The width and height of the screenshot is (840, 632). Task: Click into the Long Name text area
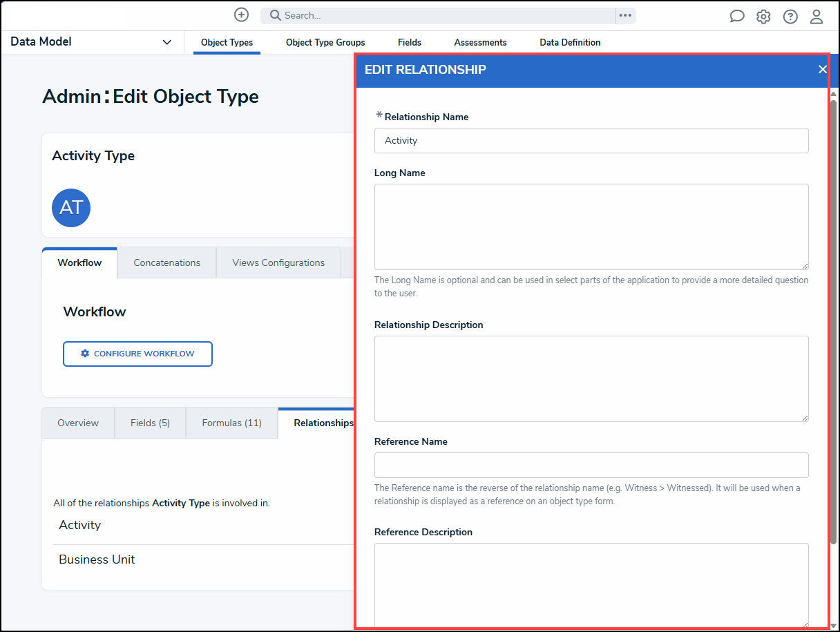(591, 227)
